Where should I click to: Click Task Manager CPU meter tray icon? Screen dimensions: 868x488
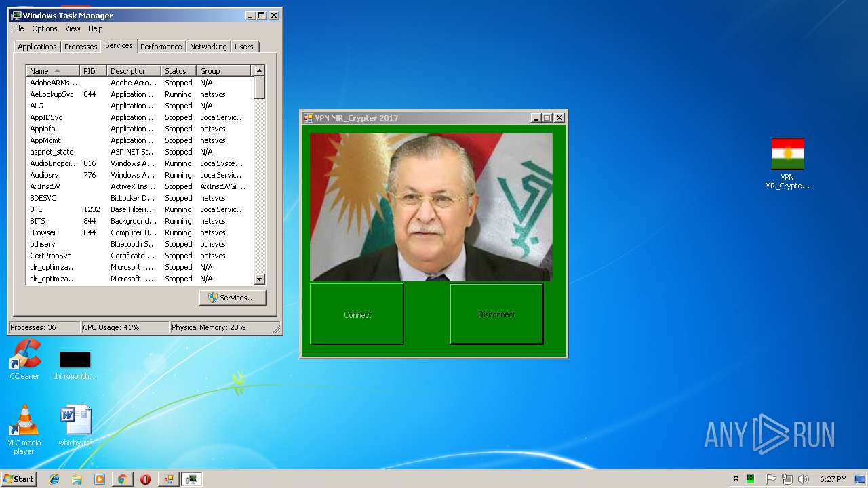tap(751, 479)
